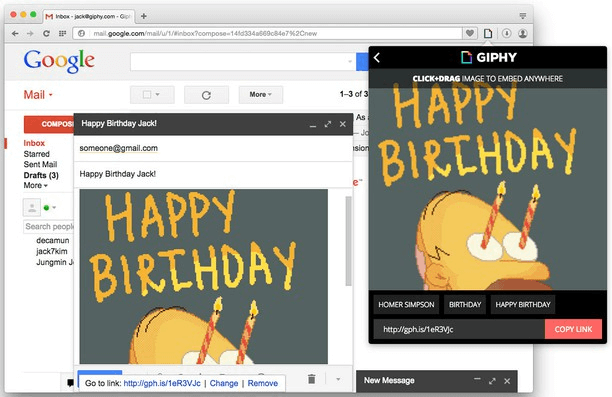
Task: Click the BIRTHDAY tag
Action: pyautogui.click(x=465, y=304)
